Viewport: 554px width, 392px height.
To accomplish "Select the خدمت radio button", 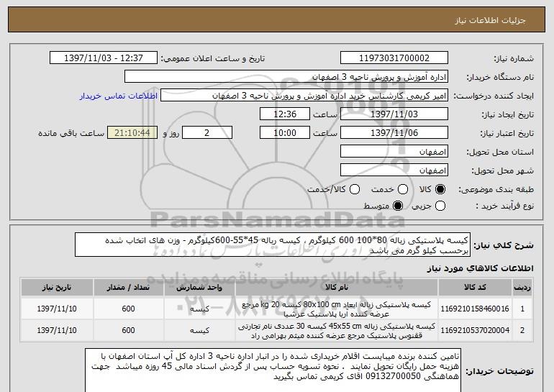I will point(403,189).
